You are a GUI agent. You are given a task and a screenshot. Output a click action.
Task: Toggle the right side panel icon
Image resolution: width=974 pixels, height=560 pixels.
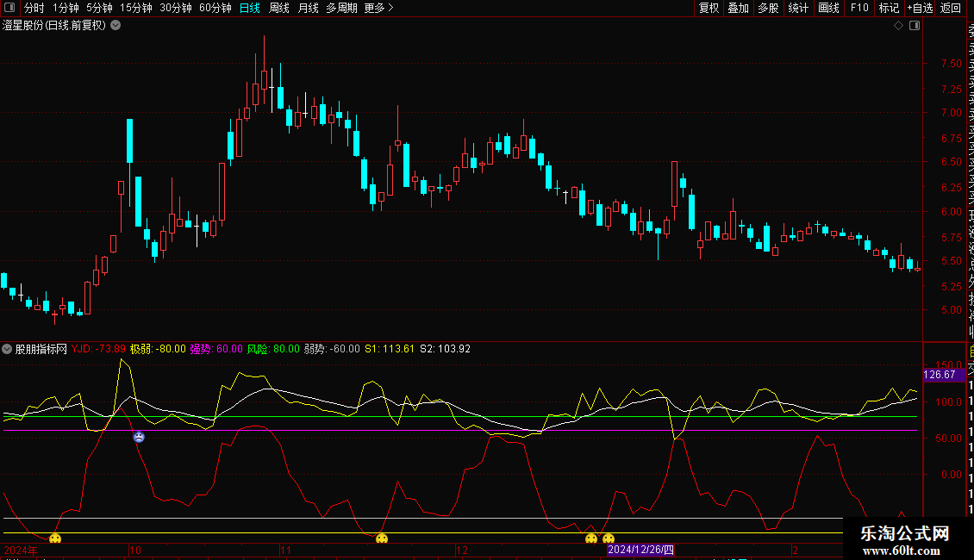pos(915,26)
